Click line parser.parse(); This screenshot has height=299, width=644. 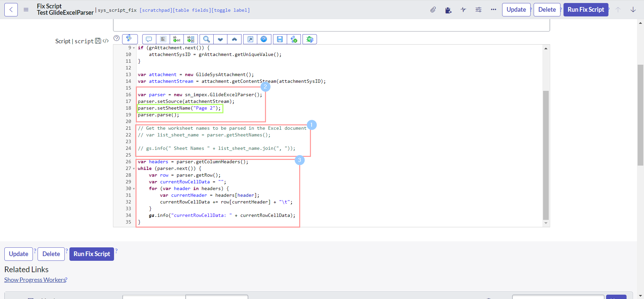[x=158, y=115]
